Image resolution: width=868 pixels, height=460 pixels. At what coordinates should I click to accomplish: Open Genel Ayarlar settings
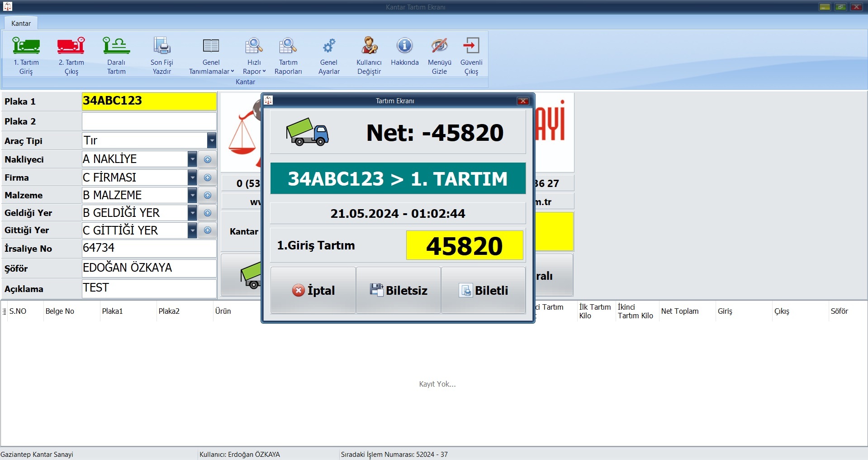point(328,54)
